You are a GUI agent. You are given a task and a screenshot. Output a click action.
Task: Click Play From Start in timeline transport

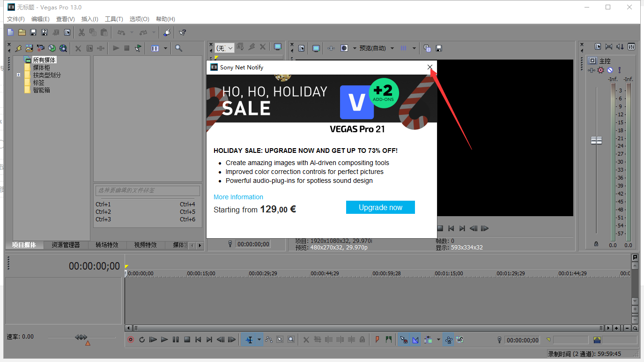pyautogui.click(x=153, y=339)
